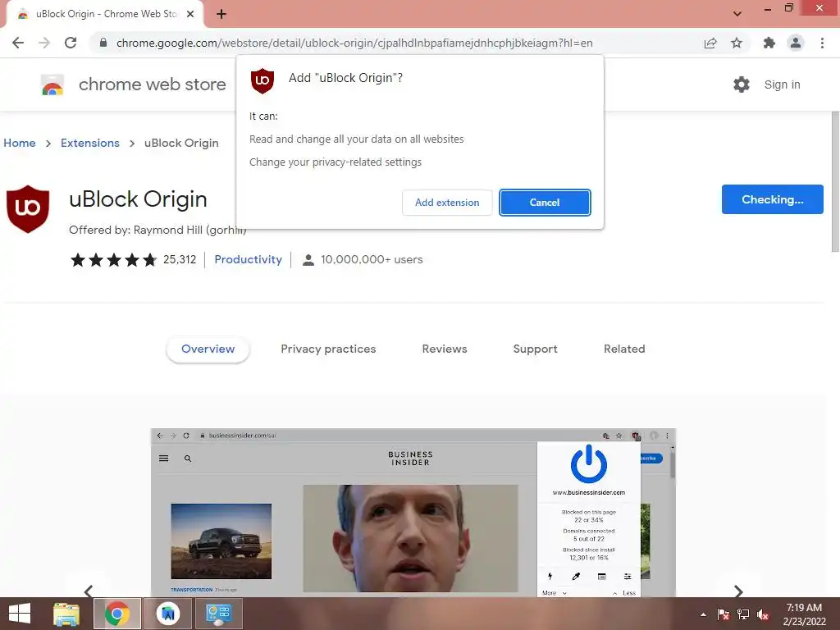Open the Windows Start menu
This screenshot has height=630, width=840.
(x=20, y=614)
